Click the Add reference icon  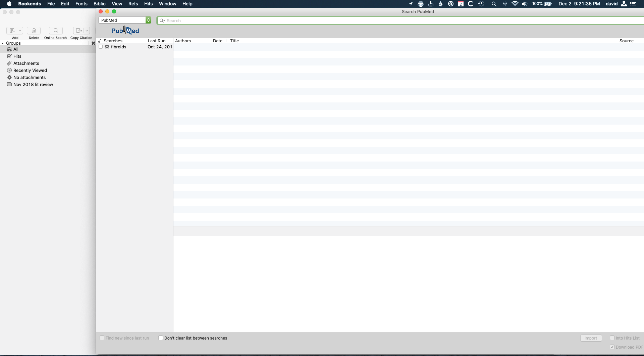pyautogui.click(x=12, y=31)
